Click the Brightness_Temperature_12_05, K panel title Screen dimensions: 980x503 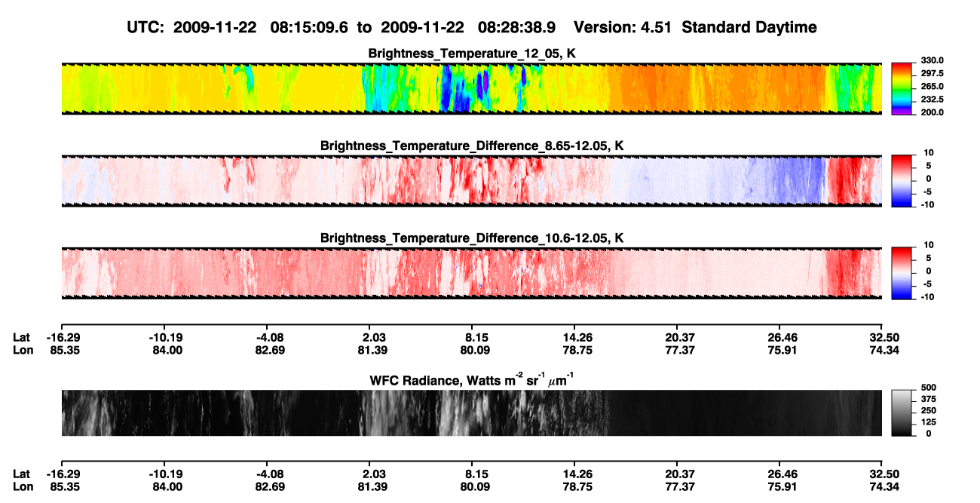point(472,54)
